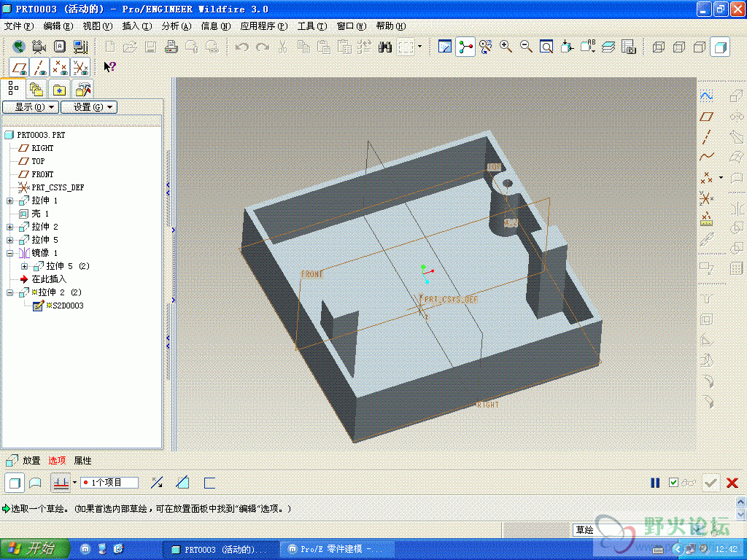The height and width of the screenshot is (560, 747).
Task: Click the Orient mode icon
Action: pyautogui.click(x=485, y=47)
